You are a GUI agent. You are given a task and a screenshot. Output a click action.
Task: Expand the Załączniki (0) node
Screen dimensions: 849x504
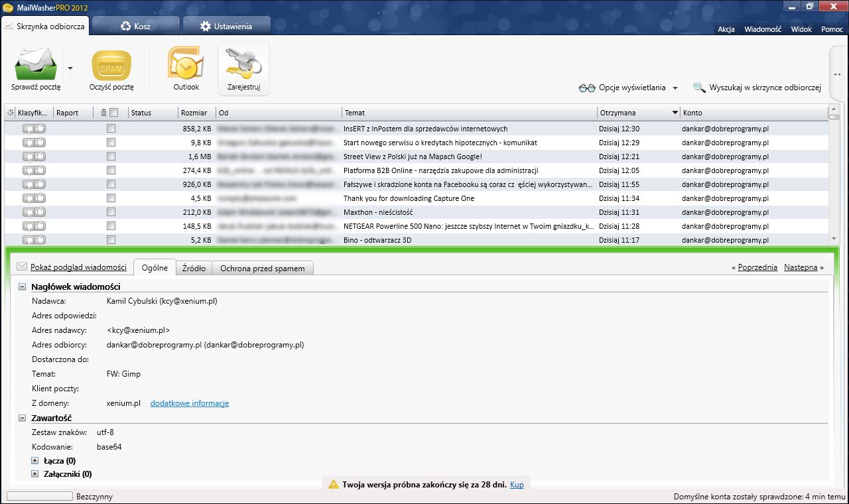click(34, 474)
